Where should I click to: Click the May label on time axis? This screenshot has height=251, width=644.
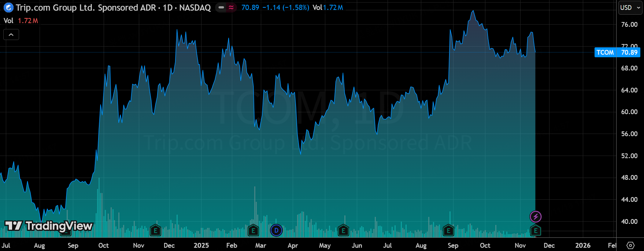[325, 245]
